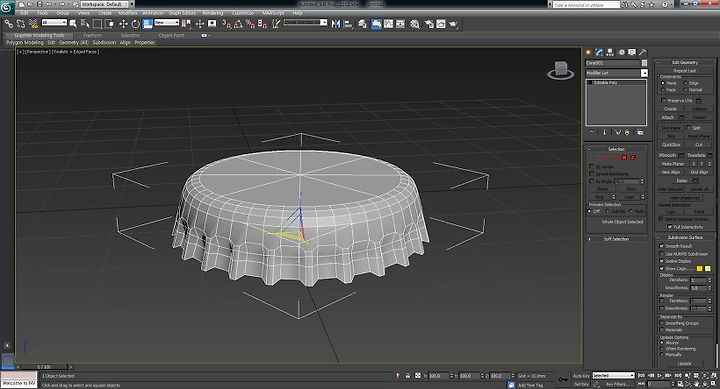Switch to the Utilities hammer panel

(x=643, y=52)
